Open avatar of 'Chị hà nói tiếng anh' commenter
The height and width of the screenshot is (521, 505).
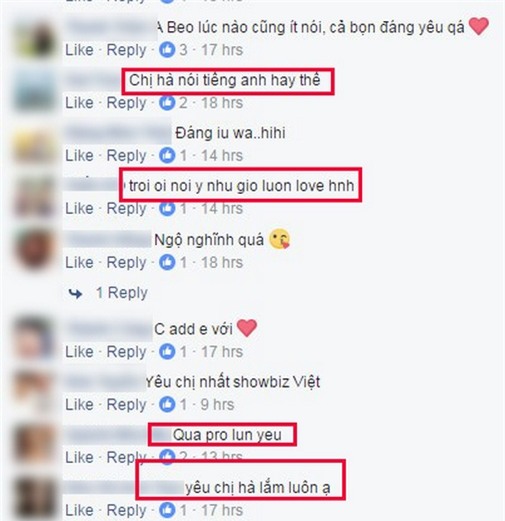pos(34,89)
